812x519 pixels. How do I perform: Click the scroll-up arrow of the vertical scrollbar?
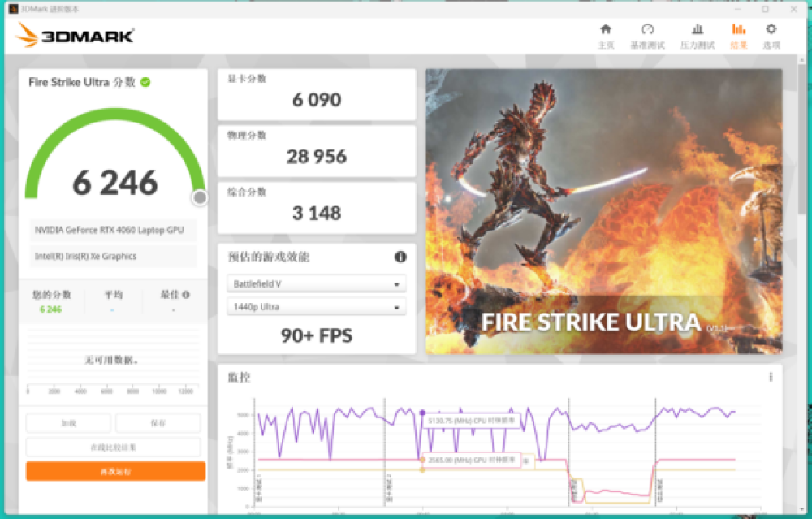[802, 60]
